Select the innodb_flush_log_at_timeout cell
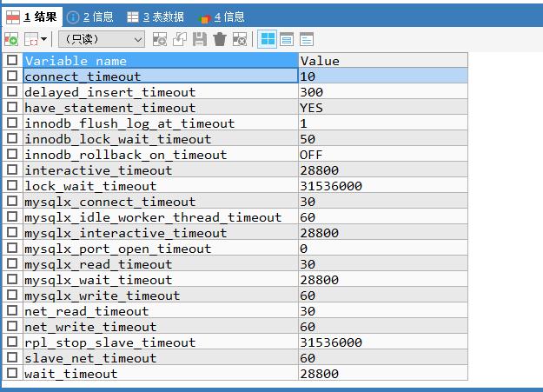Image resolution: width=543 pixels, height=392 pixels. [161, 123]
